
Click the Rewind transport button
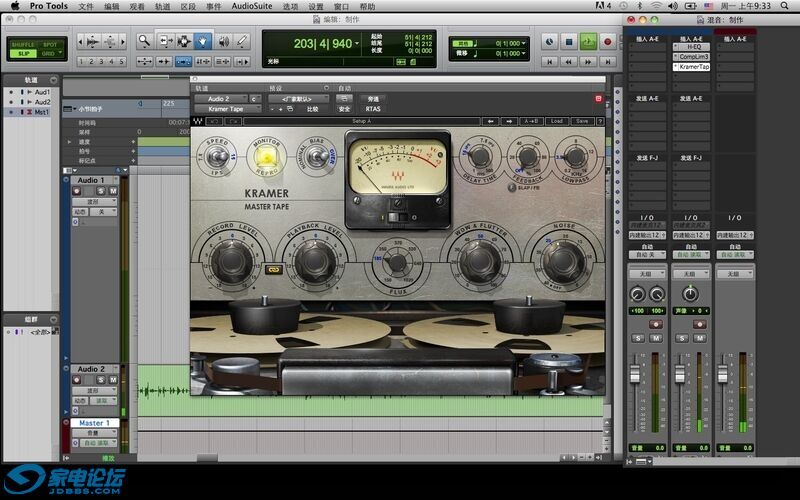tap(569, 62)
